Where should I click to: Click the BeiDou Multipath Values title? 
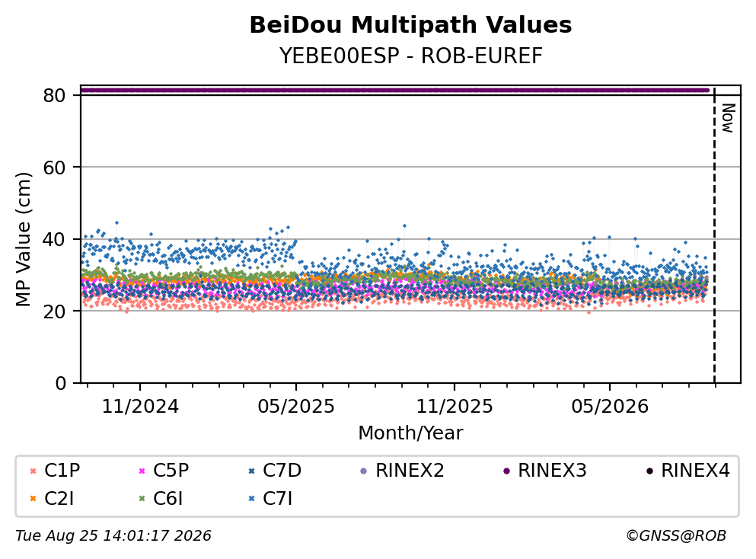[x=411, y=25]
